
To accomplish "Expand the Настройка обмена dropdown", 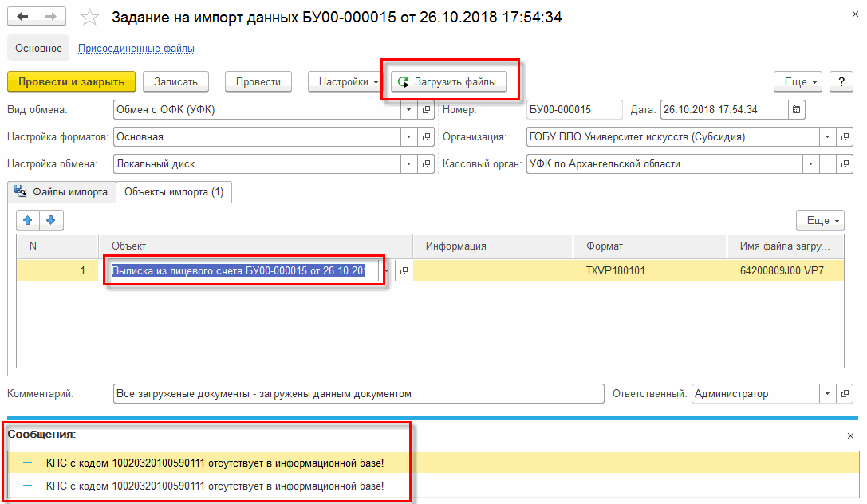I will pos(408,163).
